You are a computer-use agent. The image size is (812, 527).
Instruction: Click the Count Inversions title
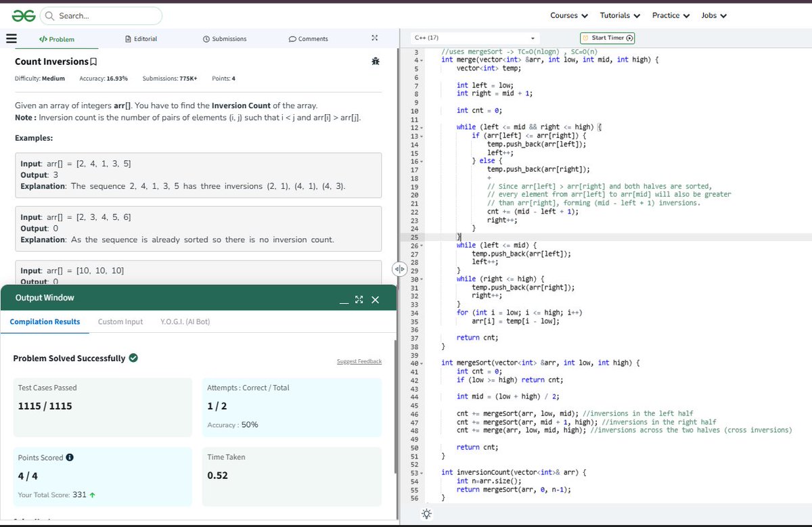tap(51, 62)
